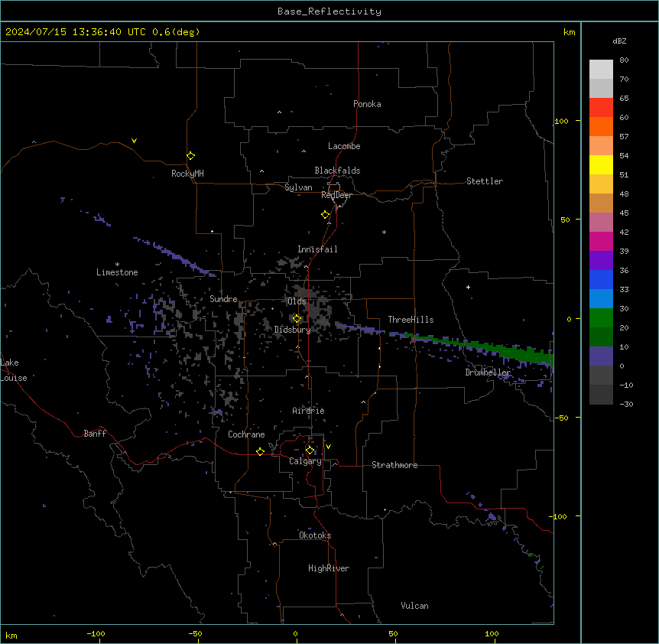Viewport: 659px width, 644px height.
Task: Select the Banff town label
Action: (95, 434)
